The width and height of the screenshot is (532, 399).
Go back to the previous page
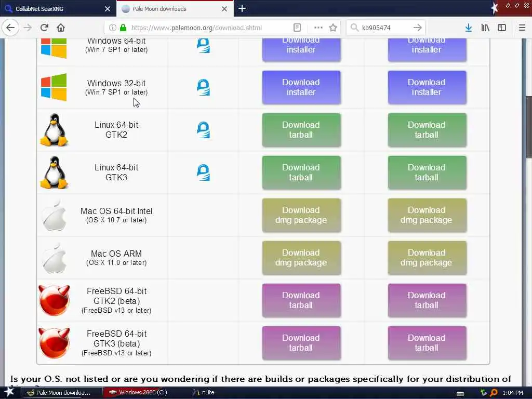pyautogui.click(x=10, y=28)
